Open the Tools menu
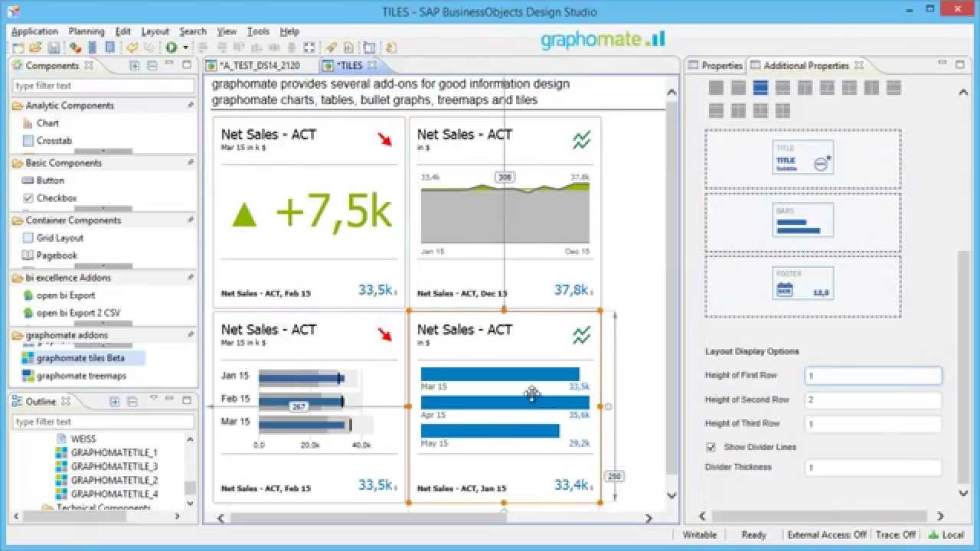The height and width of the screenshot is (551, 980). click(x=258, y=31)
